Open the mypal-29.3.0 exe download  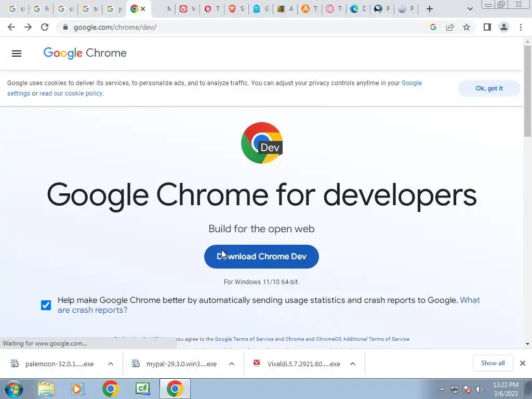click(x=175, y=364)
